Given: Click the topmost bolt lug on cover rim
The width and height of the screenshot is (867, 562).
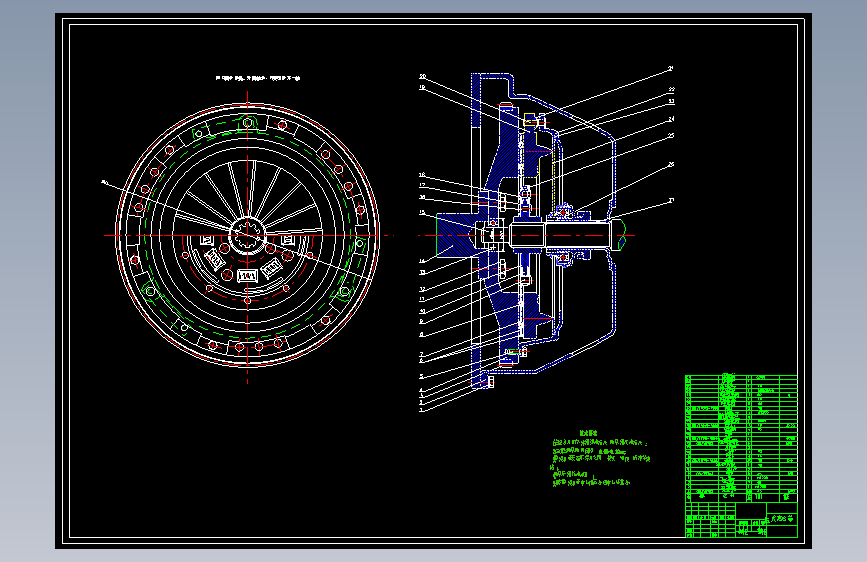Looking at the screenshot, I should tap(248, 122).
